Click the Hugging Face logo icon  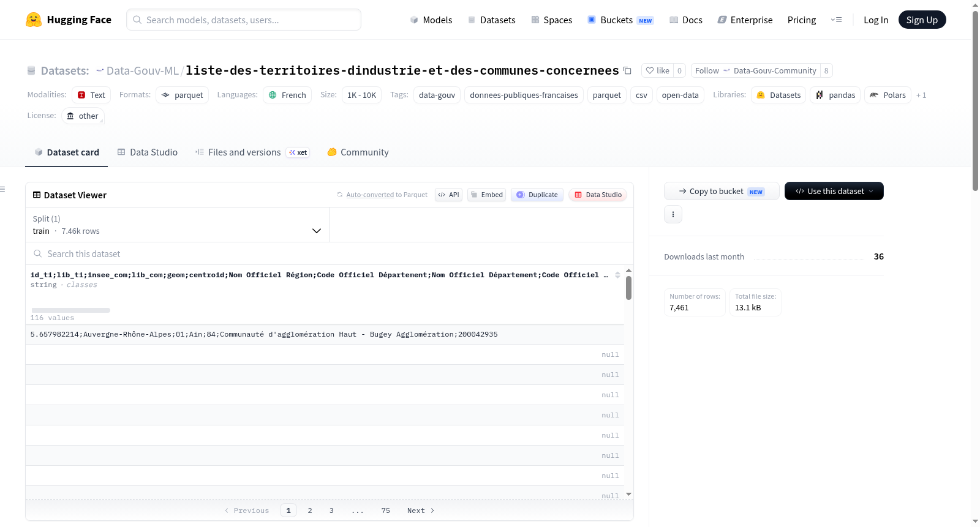point(34,20)
